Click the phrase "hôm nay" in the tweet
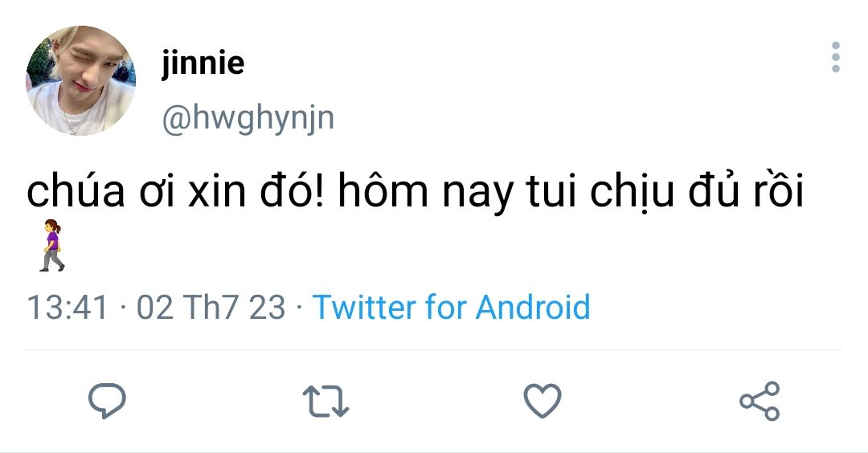Image resolution: width=868 pixels, height=453 pixels. [x=426, y=191]
